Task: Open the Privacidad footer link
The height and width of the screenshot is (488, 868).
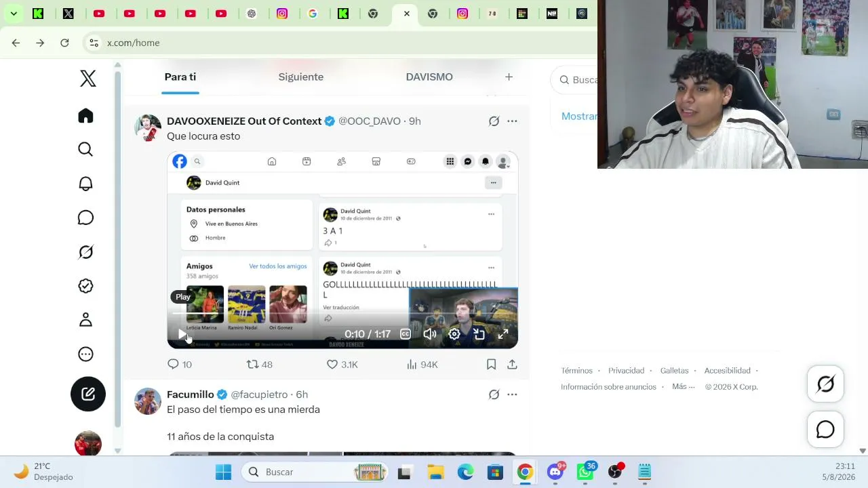Action: pos(626,371)
